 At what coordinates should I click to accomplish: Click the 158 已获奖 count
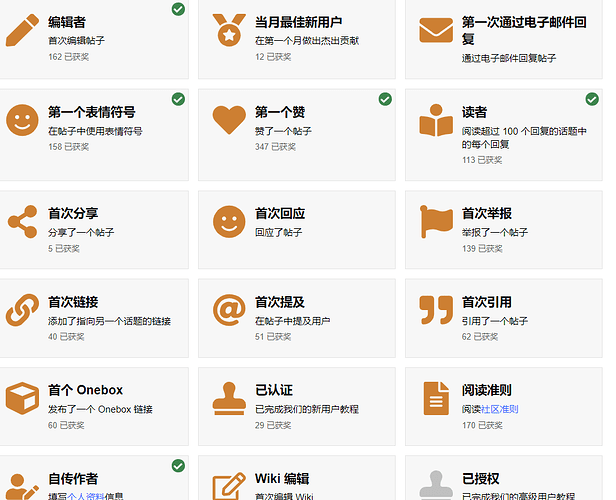click(x=68, y=147)
